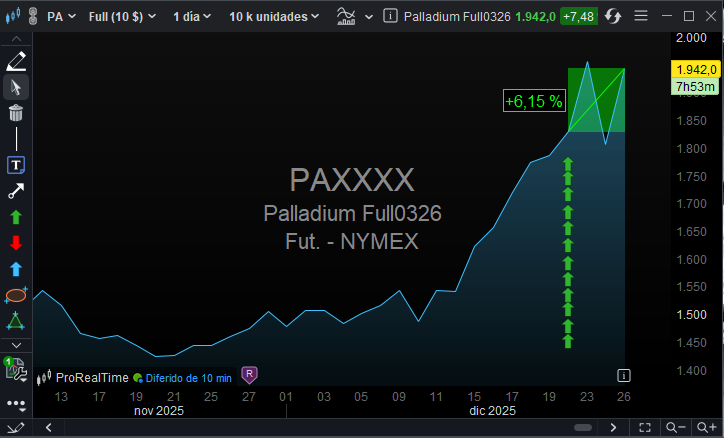The width and height of the screenshot is (724, 438).
Task: Toggle the fit-to-screen brackets icon
Action: [x=645, y=428]
